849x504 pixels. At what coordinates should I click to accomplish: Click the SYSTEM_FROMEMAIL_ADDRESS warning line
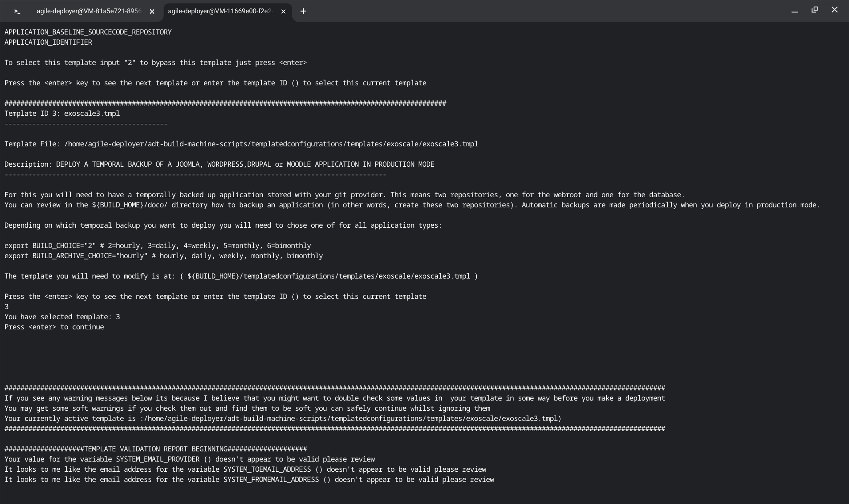pyautogui.click(x=249, y=480)
